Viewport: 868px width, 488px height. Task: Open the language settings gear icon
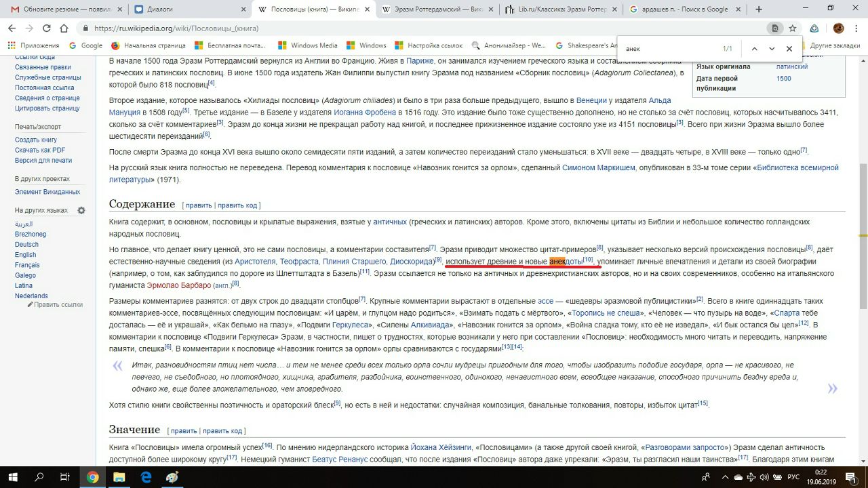[81, 211]
